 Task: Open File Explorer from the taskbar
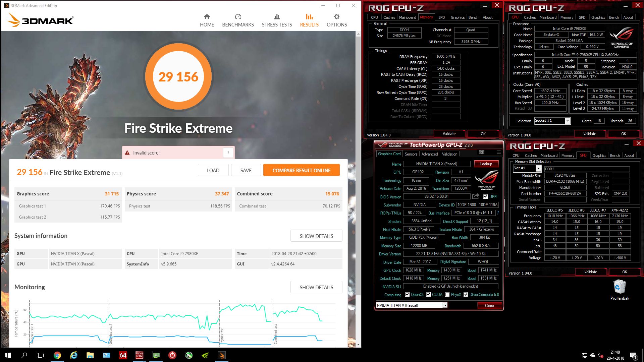(x=90, y=355)
